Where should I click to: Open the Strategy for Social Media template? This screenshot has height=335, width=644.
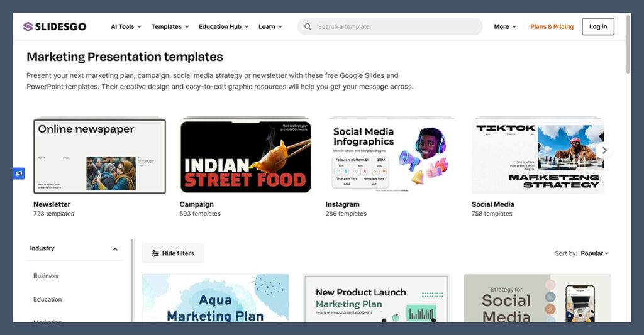[x=537, y=298]
